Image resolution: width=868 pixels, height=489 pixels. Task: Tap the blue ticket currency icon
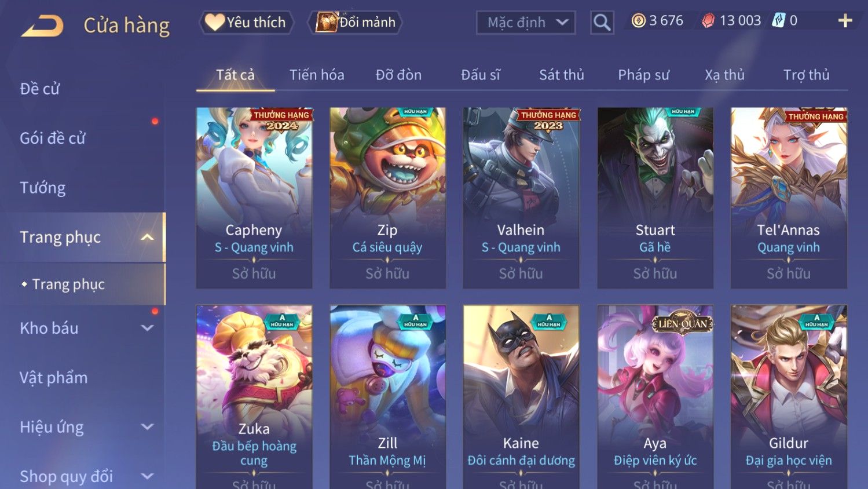coord(779,21)
